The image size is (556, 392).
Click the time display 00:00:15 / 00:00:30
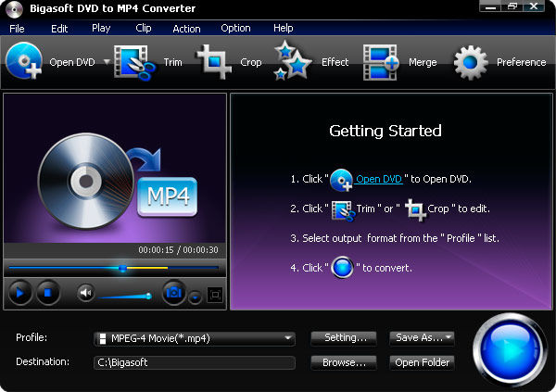pyautogui.click(x=178, y=249)
